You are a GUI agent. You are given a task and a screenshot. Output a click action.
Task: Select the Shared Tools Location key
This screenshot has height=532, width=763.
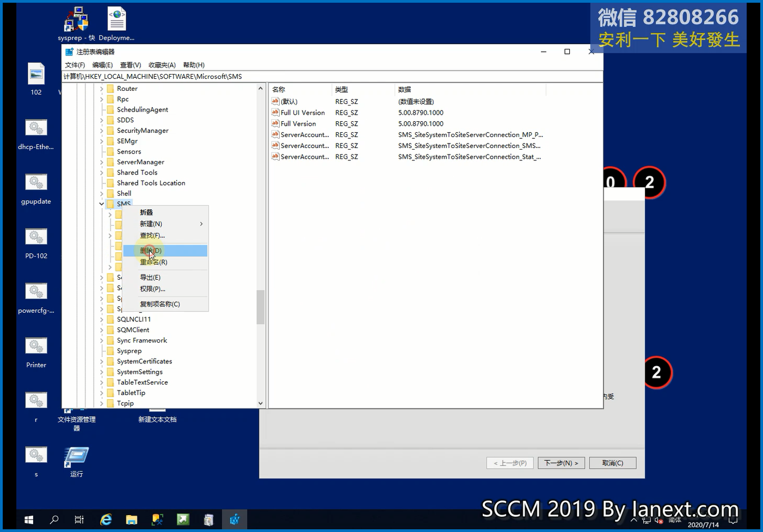coord(151,183)
